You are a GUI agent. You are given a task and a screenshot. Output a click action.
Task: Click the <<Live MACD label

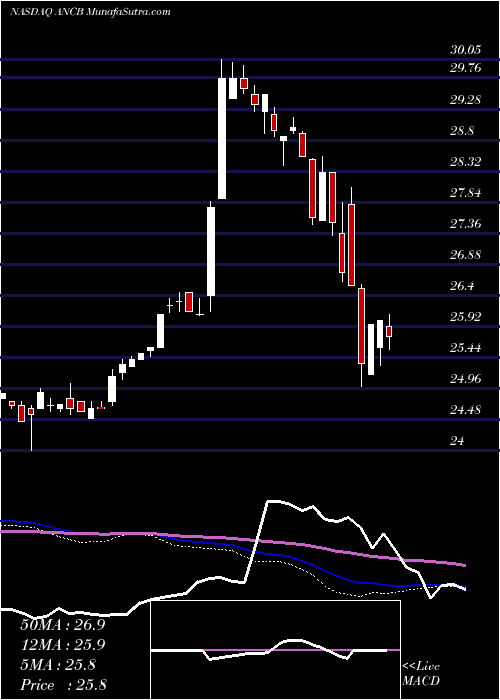pyautogui.click(x=421, y=674)
